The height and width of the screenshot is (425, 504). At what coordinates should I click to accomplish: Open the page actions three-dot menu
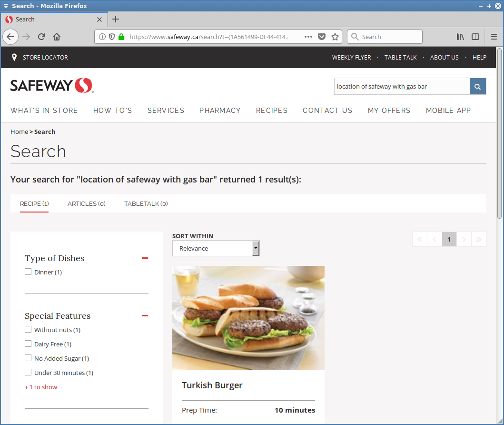[308, 37]
